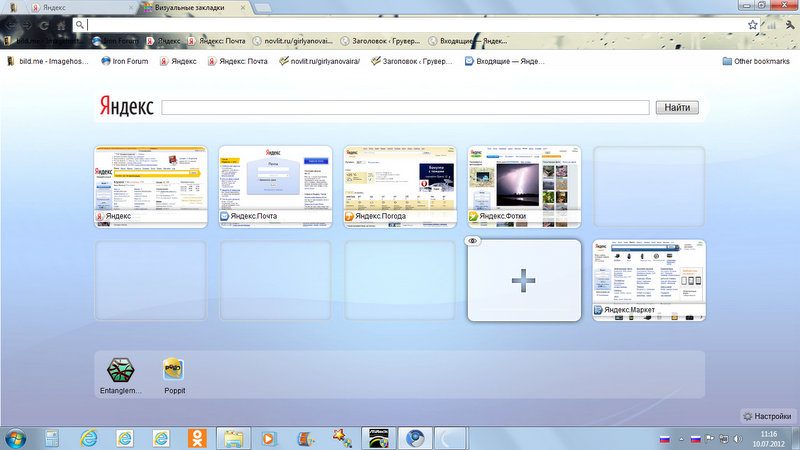Open the film-reel taskbar icon
The width and height of the screenshot is (800, 450).
(306, 438)
